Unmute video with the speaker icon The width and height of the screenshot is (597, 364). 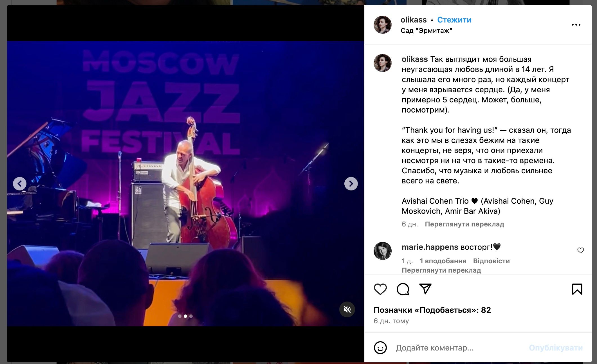tap(347, 309)
